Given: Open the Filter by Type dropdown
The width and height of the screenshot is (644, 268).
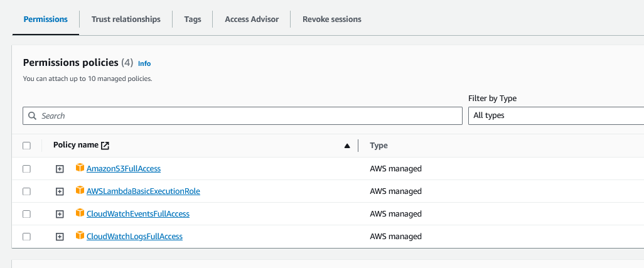Looking at the screenshot, I should coord(556,115).
